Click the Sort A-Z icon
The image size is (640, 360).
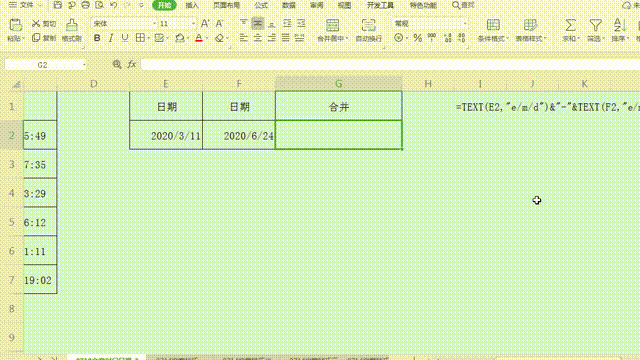tap(620, 25)
